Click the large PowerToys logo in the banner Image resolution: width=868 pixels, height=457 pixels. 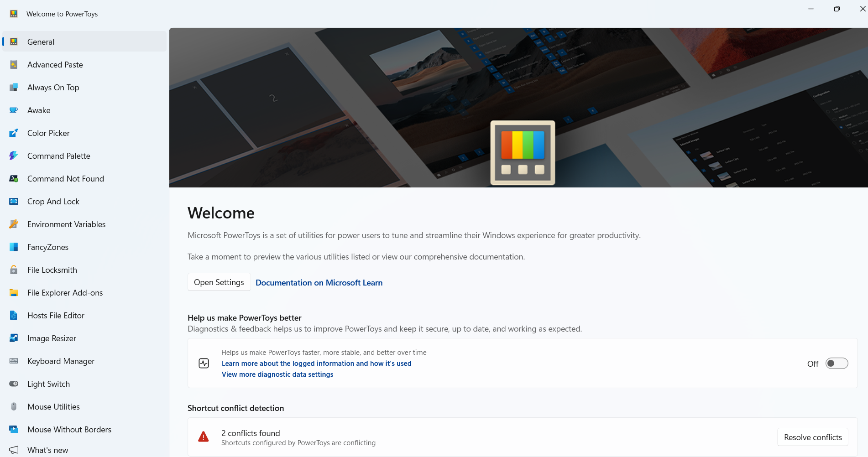[523, 153]
